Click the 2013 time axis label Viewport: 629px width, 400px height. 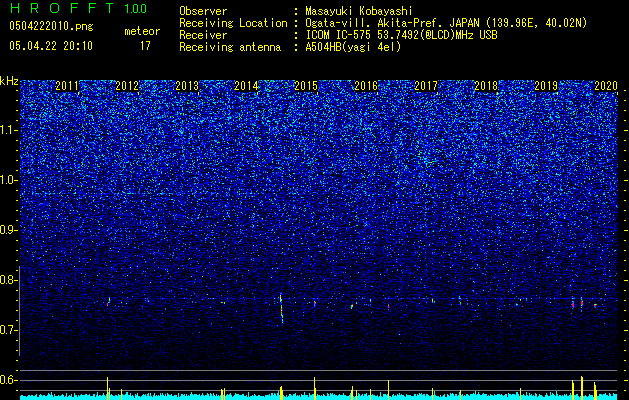click(x=187, y=86)
